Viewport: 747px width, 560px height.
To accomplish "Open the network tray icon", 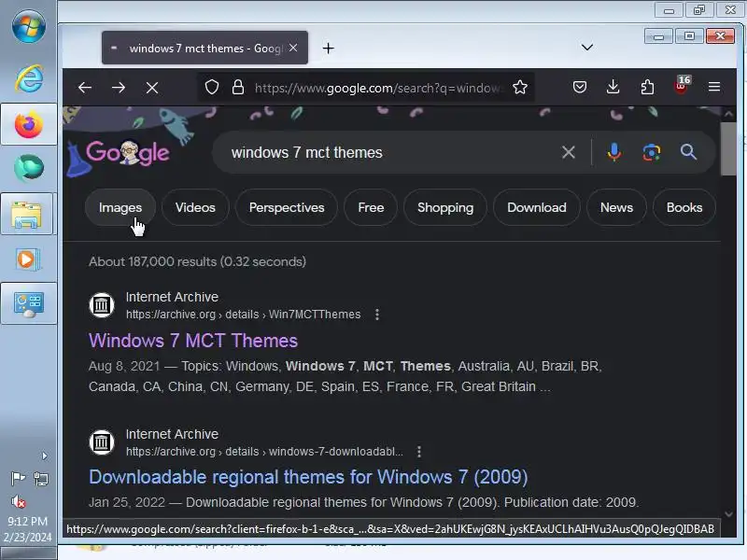I will [41, 479].
